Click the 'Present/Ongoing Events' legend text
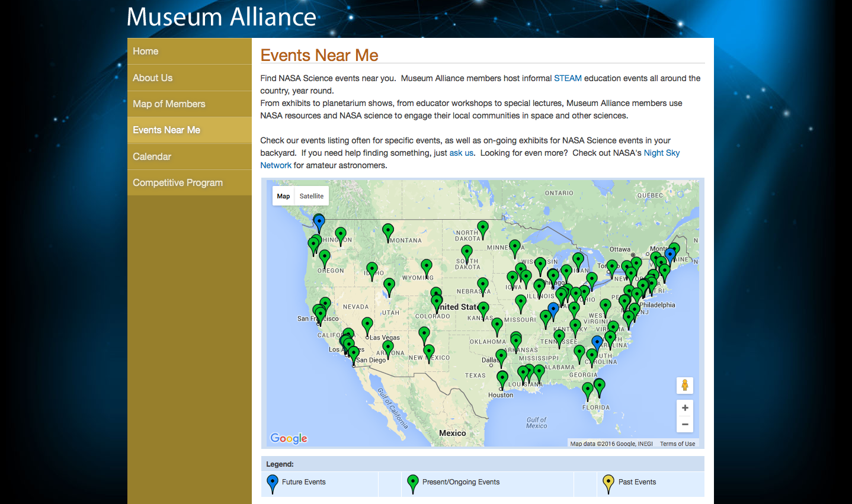 461,482
